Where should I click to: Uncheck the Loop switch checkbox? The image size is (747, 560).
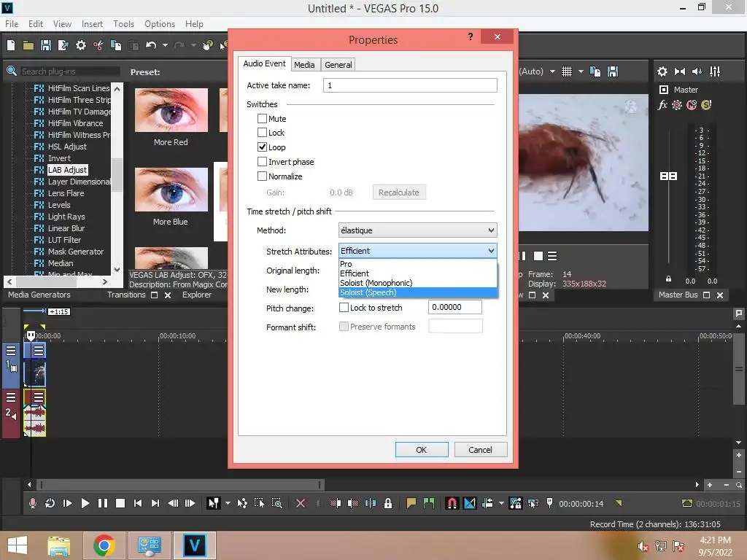pos(262,147)
